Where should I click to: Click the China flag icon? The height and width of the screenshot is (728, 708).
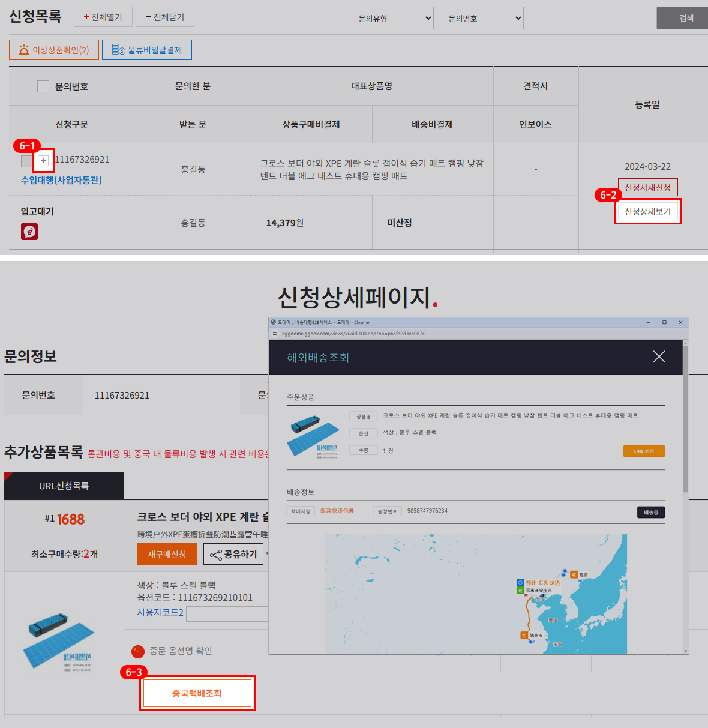[138, 651]
